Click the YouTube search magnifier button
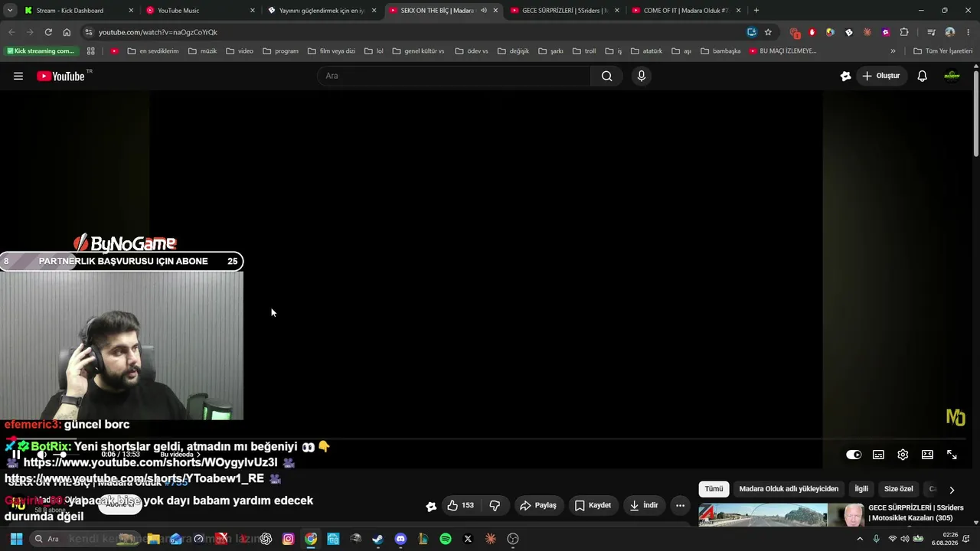The image size is (980, 551). 606,76
